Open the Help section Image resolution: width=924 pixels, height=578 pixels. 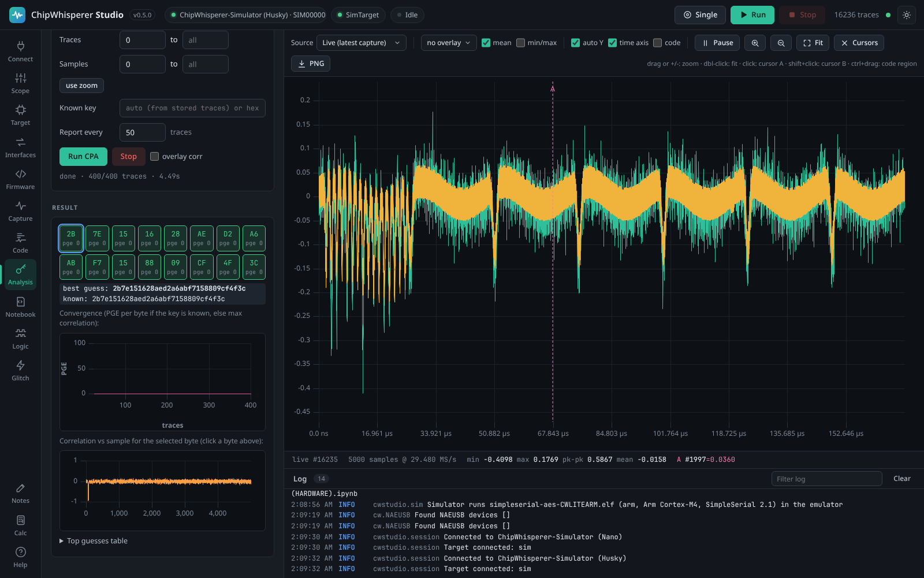(20, 557)
